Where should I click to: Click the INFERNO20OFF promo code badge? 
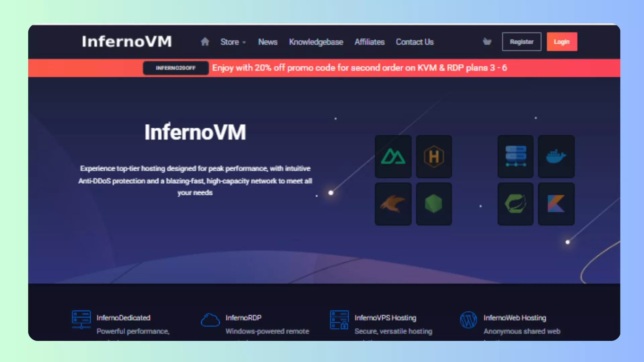(176, 68)
